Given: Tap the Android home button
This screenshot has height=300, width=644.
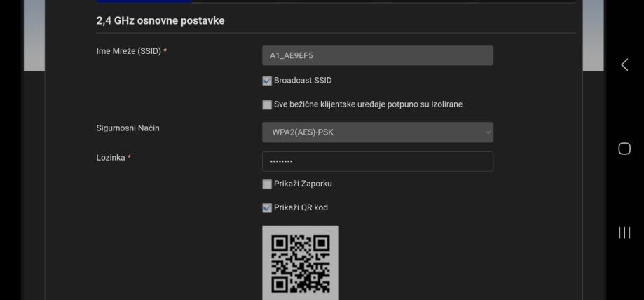Looking at the screenshot, I should coord(624,149).
